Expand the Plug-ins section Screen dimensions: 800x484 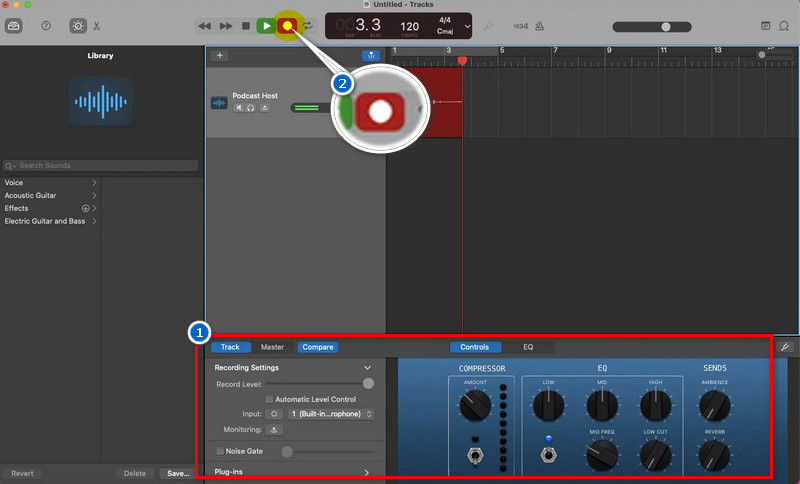[366, 472]
